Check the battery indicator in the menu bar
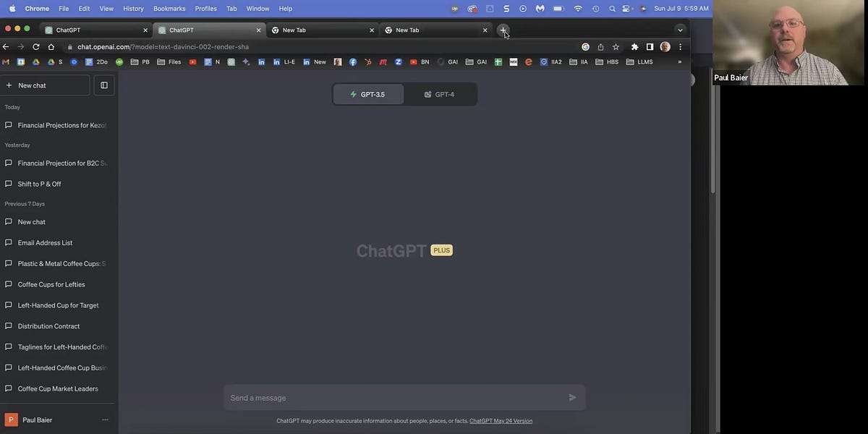The image size is (868, 434). click(x=558, y=8)
